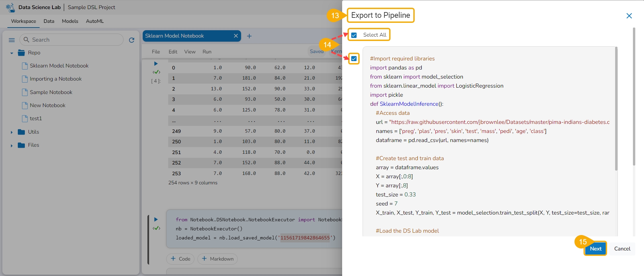Close the Sklearn Model Notebook tab
Image resolution: width=644 pixels, height=276 pixels.
(x=236, y=36)
